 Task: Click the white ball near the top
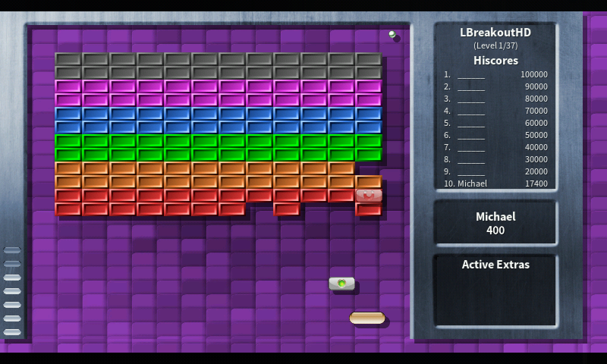point(392,34)
